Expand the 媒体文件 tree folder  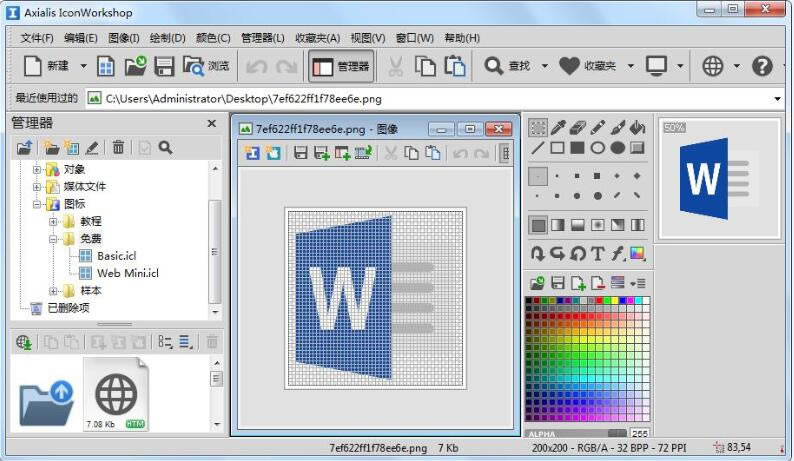pyautogui.click(x=36, y=187)
